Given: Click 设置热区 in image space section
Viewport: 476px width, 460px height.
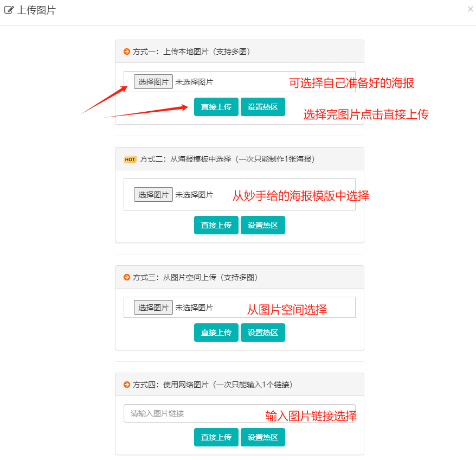Looking at the screenshot, I should (x=262, y=333).
